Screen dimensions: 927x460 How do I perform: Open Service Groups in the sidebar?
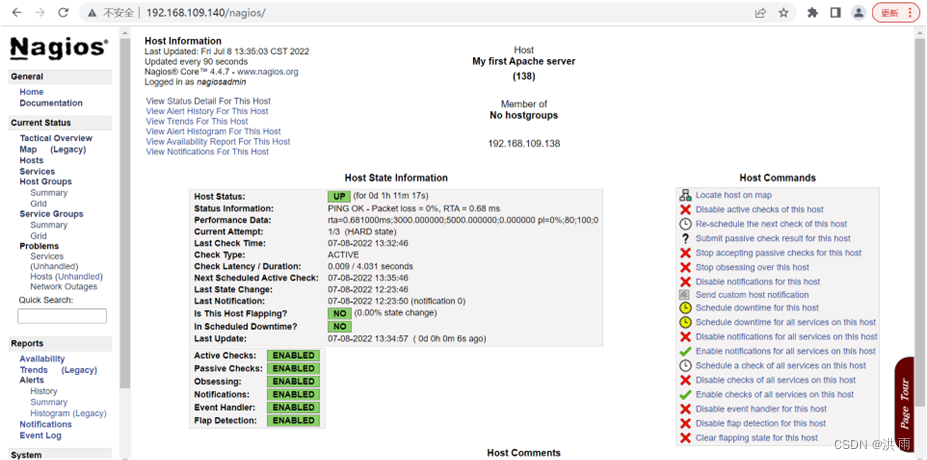(51, 214)
